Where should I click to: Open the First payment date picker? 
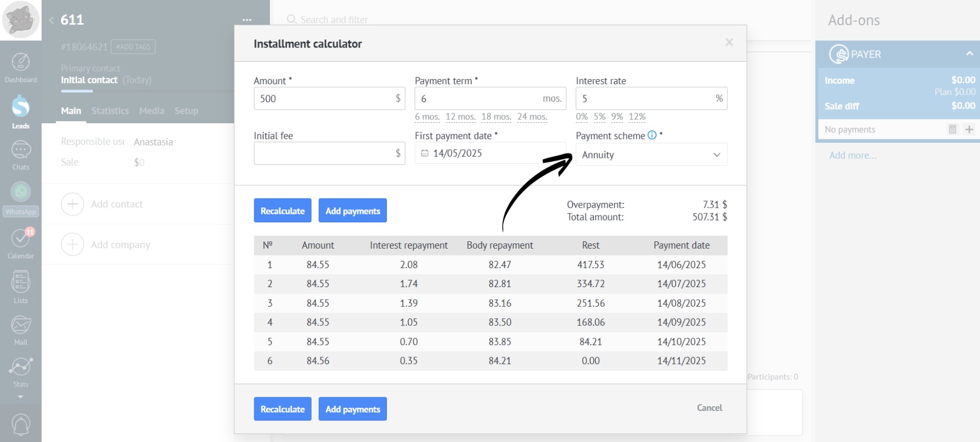pyautogui.click(x=489, y=153)
